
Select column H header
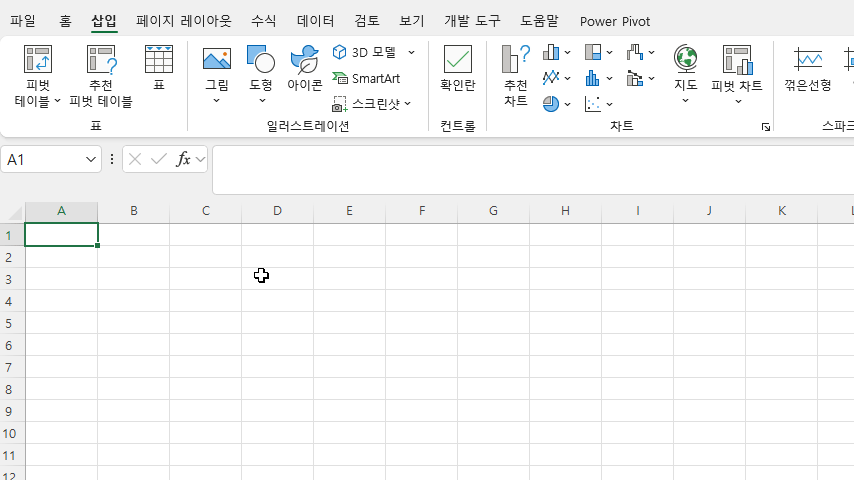565,211
